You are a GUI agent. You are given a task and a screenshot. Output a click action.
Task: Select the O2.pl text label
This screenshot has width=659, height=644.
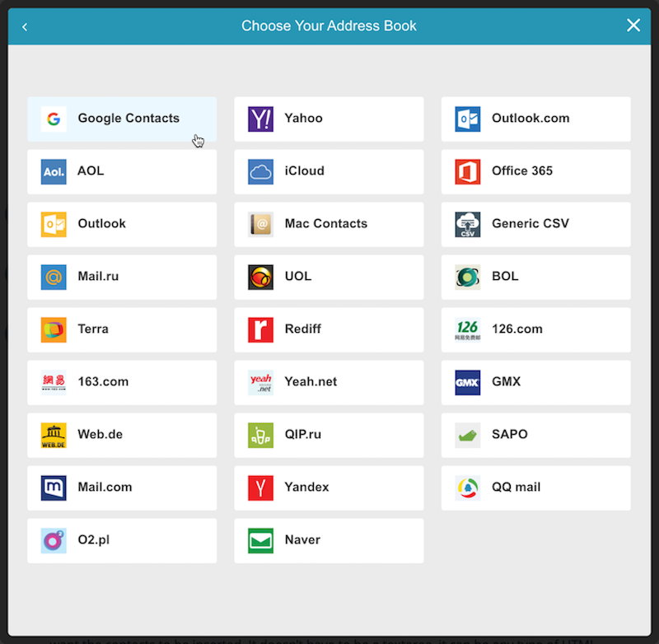[x=93, y=539]
